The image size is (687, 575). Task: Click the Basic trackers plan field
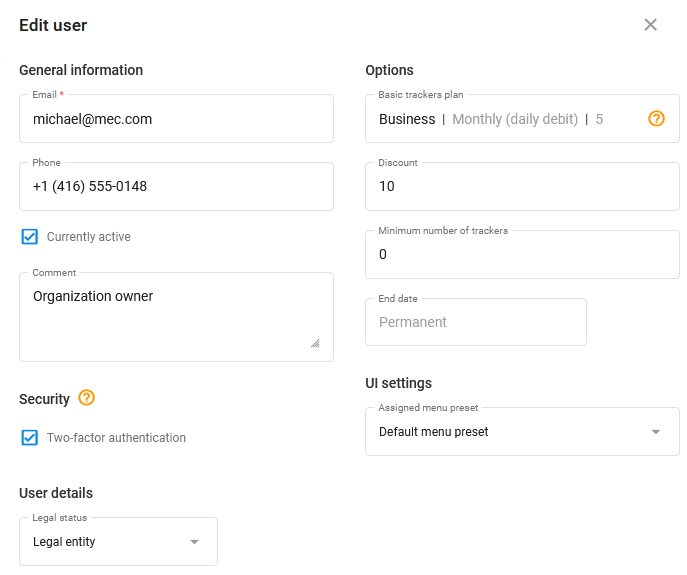(522, 118)
